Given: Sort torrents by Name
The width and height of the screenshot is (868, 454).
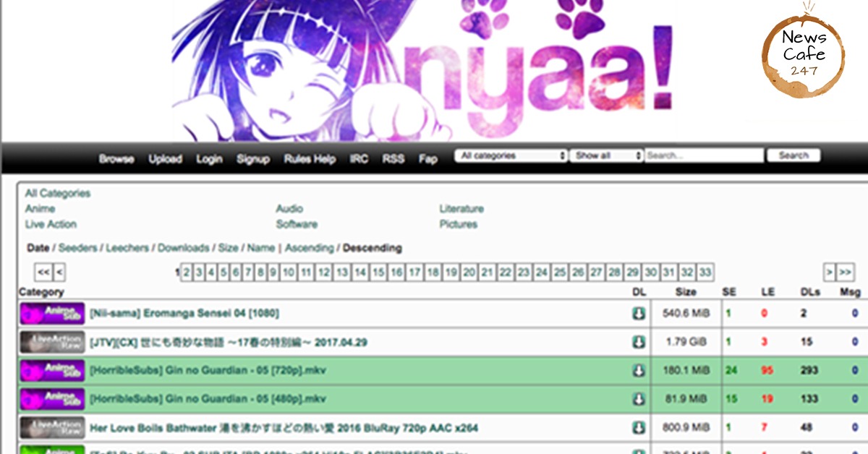Looking at the screenshot, I should (x=261, y=248).
